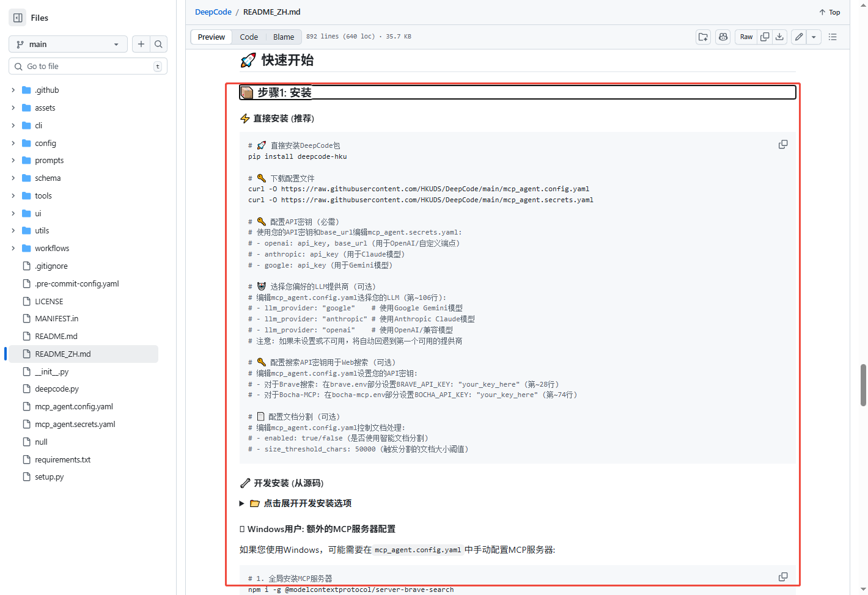Open mcp_agent.secrets.yaml in file tree
The width and height of the screenshot is (868, 595).
75,424
